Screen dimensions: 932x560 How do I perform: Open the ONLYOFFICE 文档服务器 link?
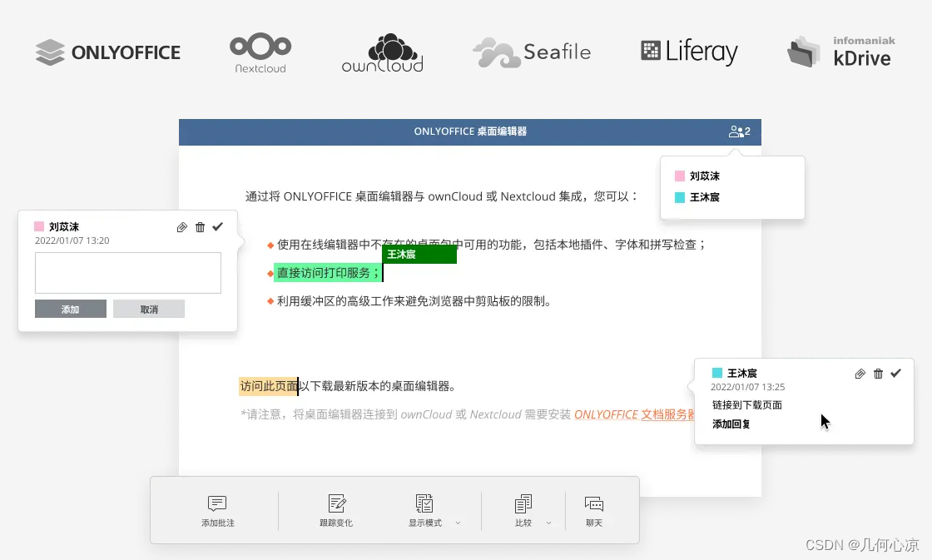(x=634, y=414)
